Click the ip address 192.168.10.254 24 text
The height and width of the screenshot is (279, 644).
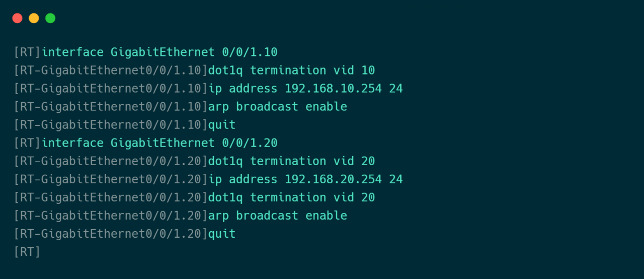[x=305, y=89]
